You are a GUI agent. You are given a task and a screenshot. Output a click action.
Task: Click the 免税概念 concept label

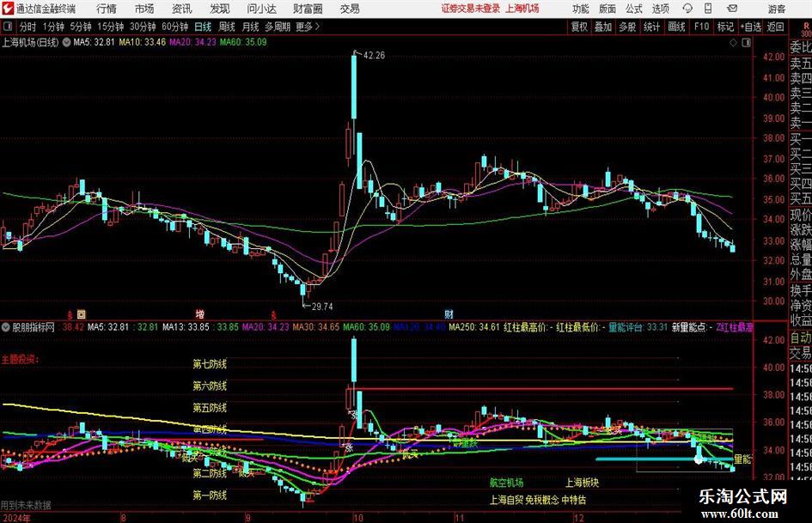542,500
